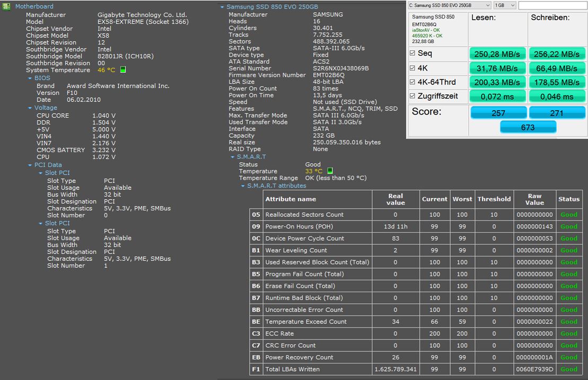The image size is (588, 380).
Task: Open the 1 GB test size dropdown
Action: [505, 5]
